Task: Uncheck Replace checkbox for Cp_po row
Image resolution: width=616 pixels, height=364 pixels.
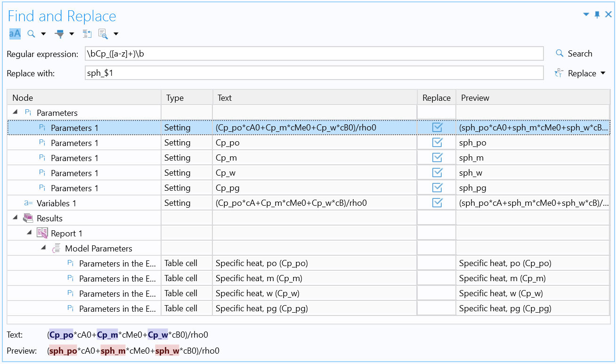Action: click(437, 143)
